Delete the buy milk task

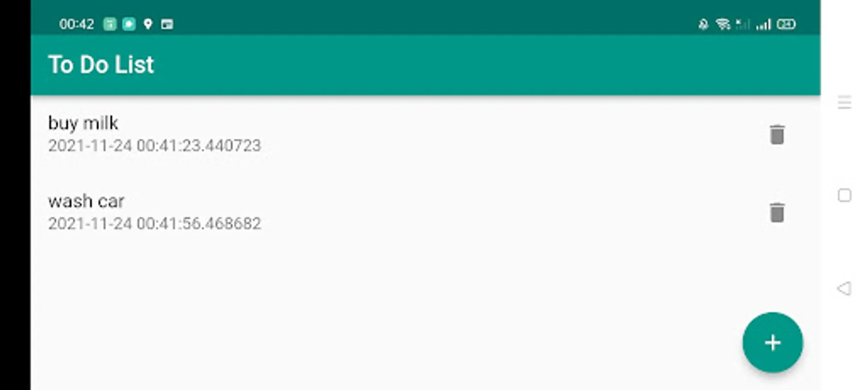777,134
